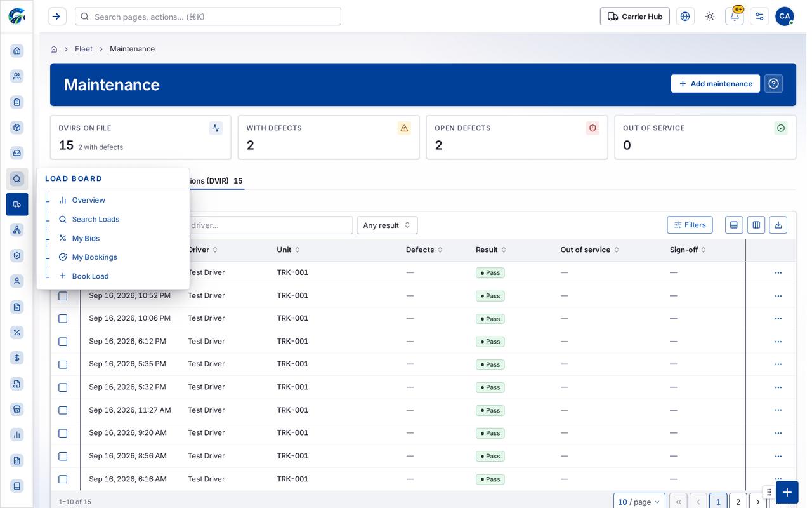Choose My Bids menu item

tap(86, 238)
